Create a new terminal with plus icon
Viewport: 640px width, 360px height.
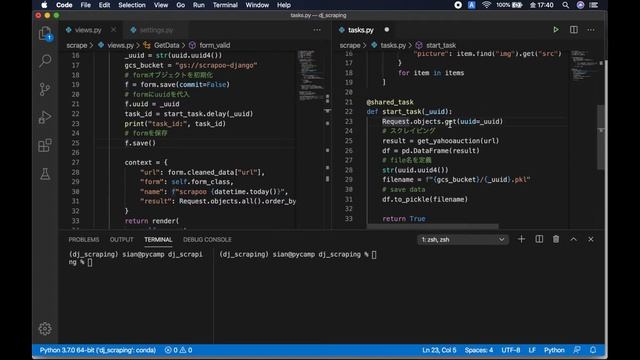521,239
